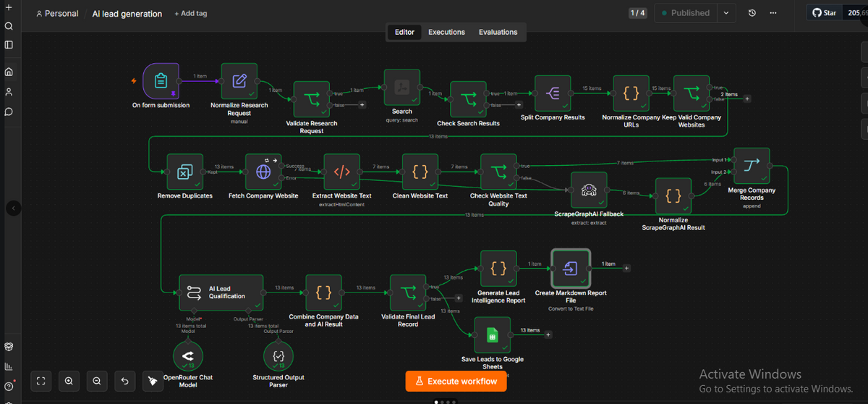The width and height of the screenshot is (868, 404).
Task: Select the AI Lead Qualification node
Action: tap(221, 292)
